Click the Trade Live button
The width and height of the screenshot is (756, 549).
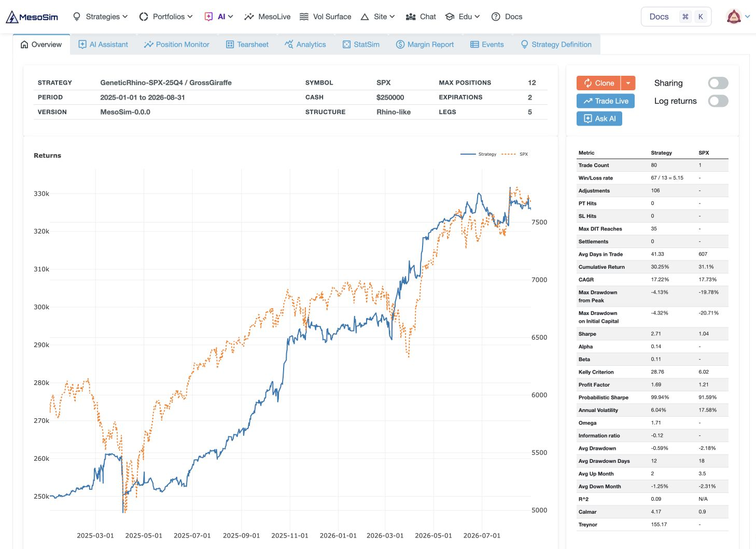click(606, 101)
